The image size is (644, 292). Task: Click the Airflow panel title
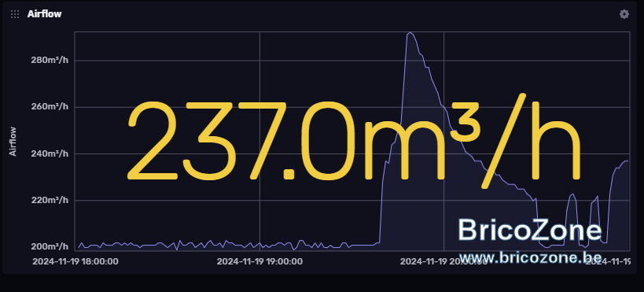pyautogui.click(x=44, y=14)
